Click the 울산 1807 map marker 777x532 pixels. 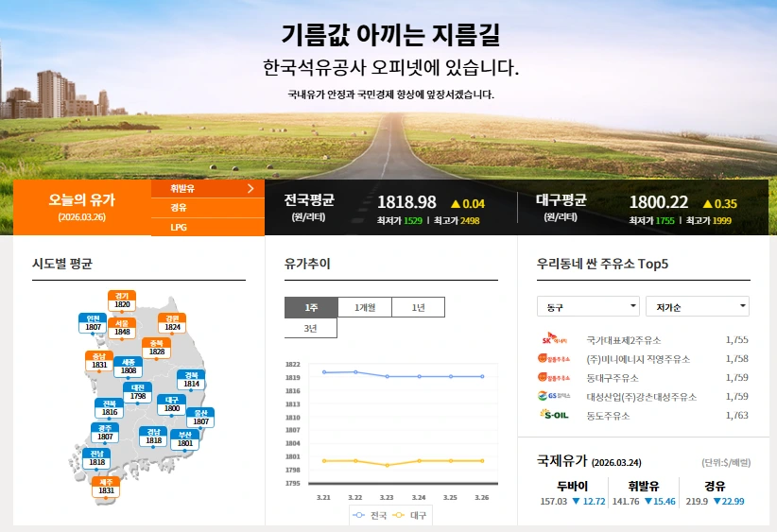pos(200,417)
